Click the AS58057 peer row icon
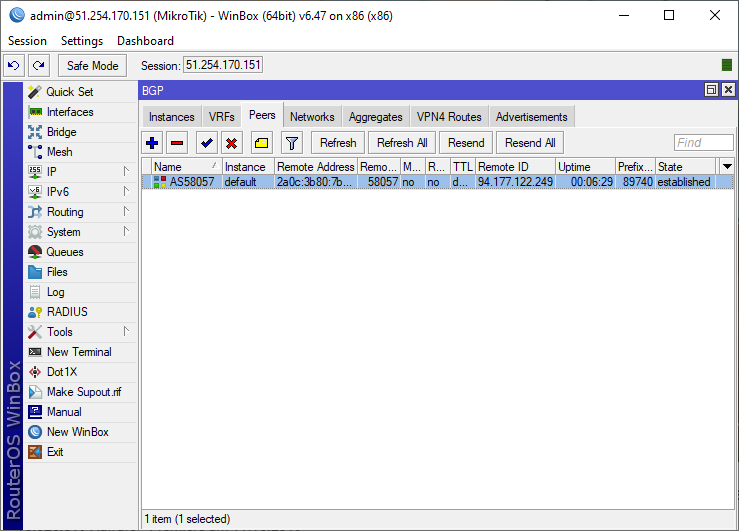This screenshot has width=739, height=531. (x=160, y=182)
